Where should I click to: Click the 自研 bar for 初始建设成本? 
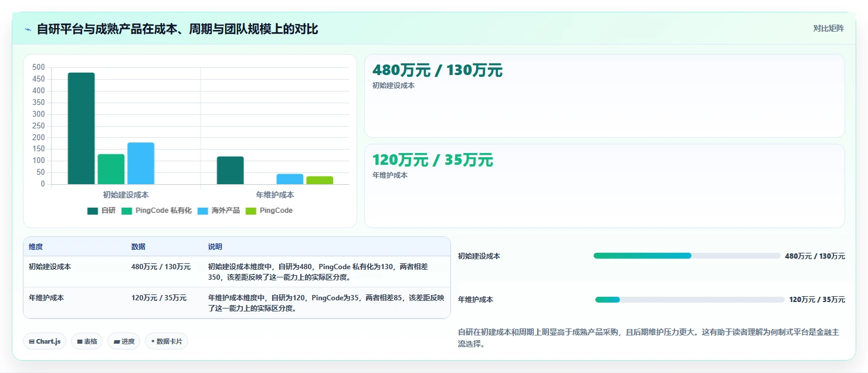coord(81,128)
